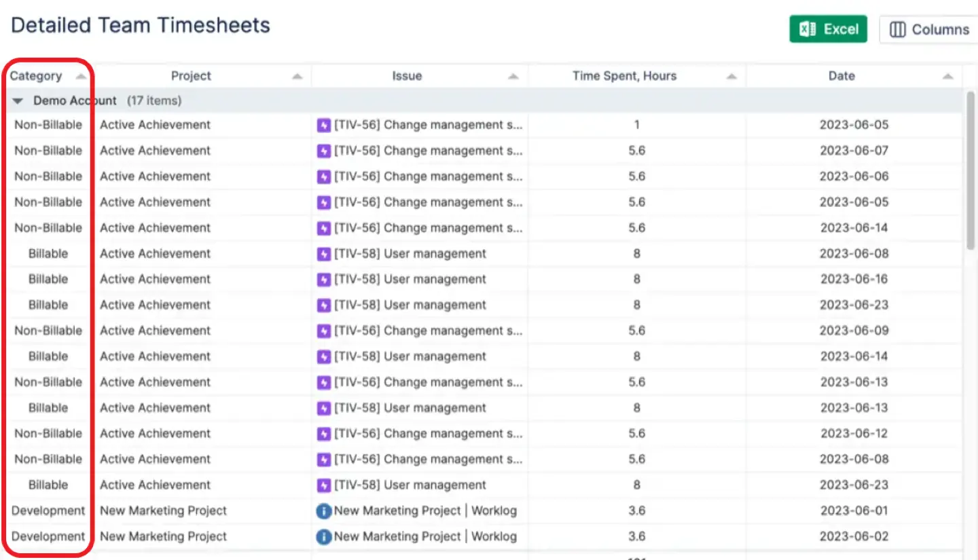
Task: Click the blue info icon beside New Marketing Project Worklog
Action: pos(324,510)
